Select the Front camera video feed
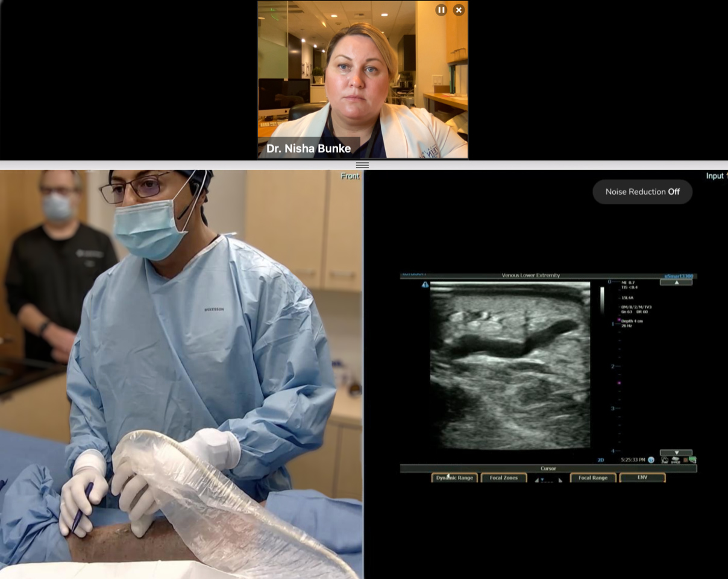This screenshot has width=728, height=579. click(x=181, y=374)
